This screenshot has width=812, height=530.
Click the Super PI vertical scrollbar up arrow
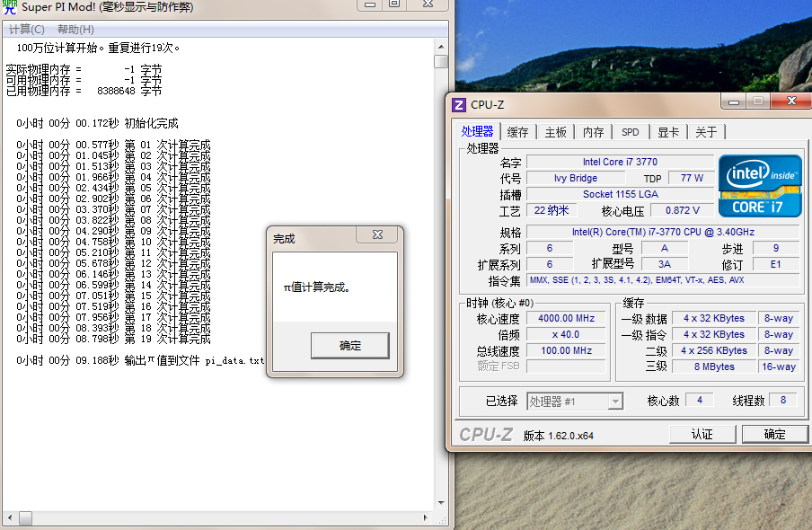pos(441,47)
